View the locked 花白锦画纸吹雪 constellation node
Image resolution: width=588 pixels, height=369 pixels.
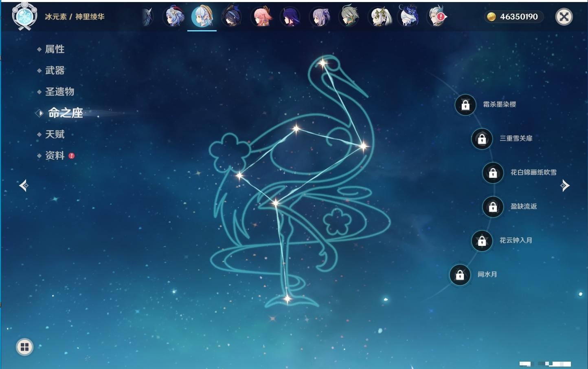[493, 172]
